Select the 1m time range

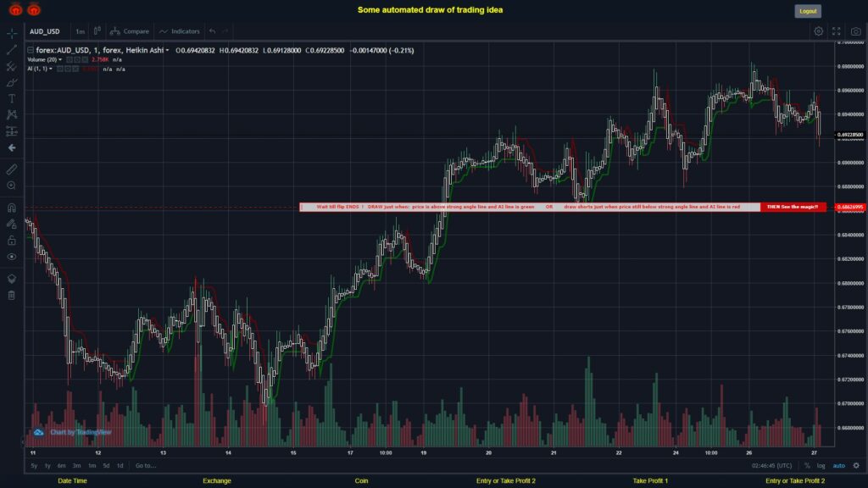tap(92, 466)
